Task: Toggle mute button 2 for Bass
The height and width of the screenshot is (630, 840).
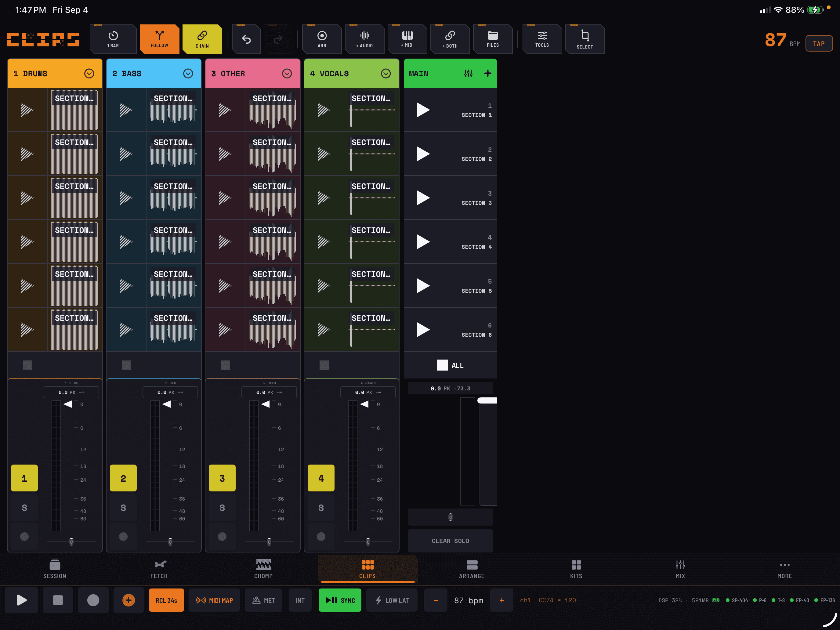Action: point(123,478)
